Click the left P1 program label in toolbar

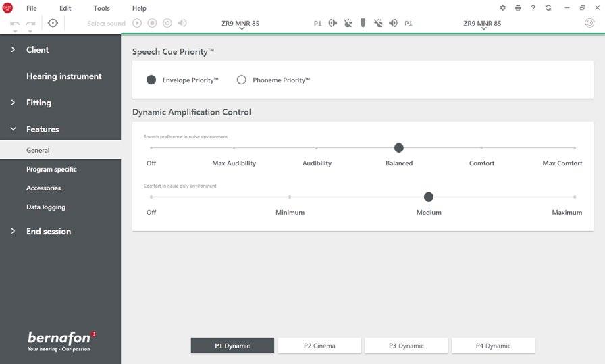tap(317, 24)
